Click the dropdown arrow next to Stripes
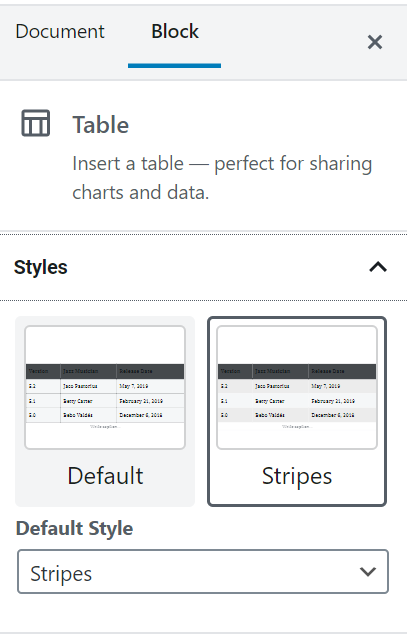407x638 pixels. click(368, 572)
